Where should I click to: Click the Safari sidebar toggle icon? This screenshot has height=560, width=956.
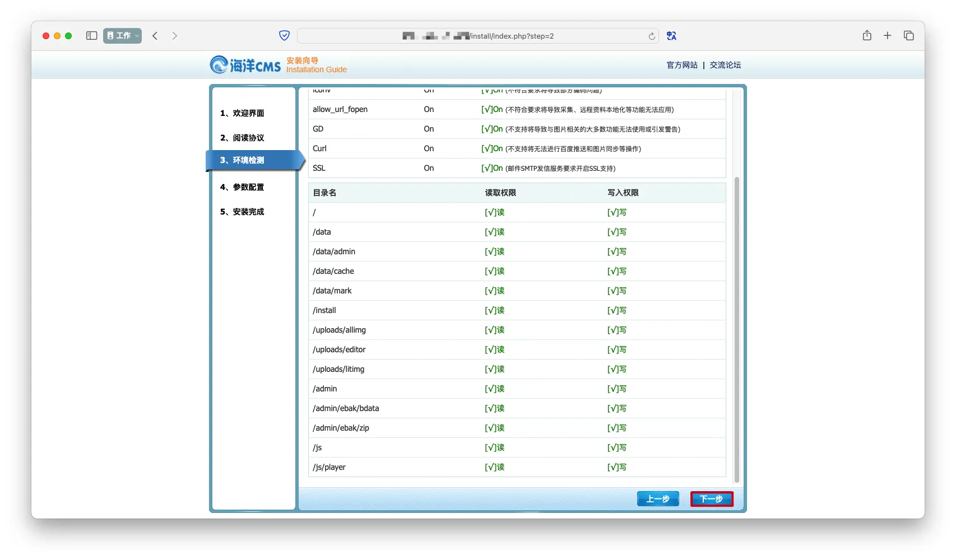click(92, 36)
